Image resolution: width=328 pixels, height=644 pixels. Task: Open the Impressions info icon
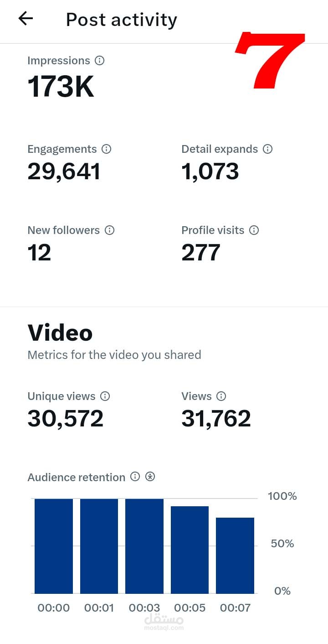(99, 61)
